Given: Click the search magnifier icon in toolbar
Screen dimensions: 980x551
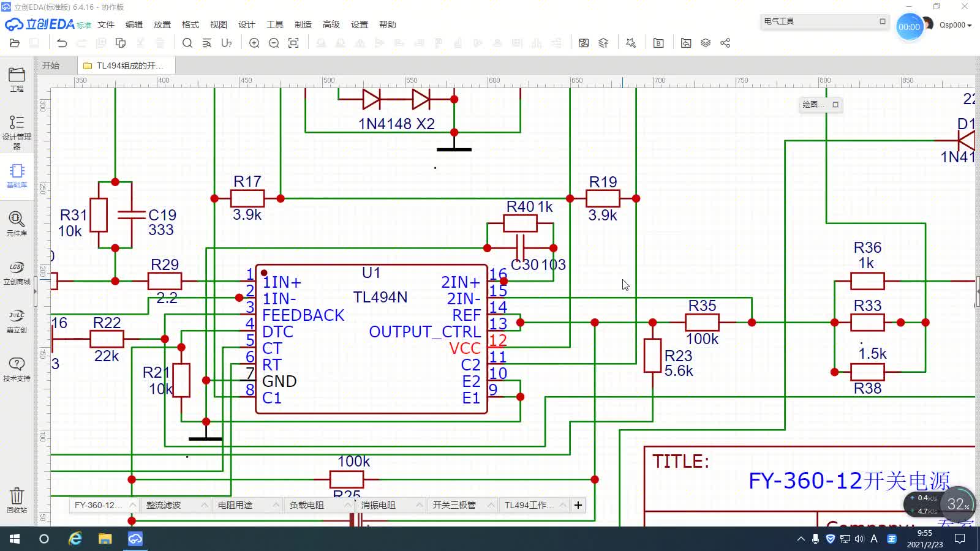Looking at the screenshot, I should click(x=187, y=43).
